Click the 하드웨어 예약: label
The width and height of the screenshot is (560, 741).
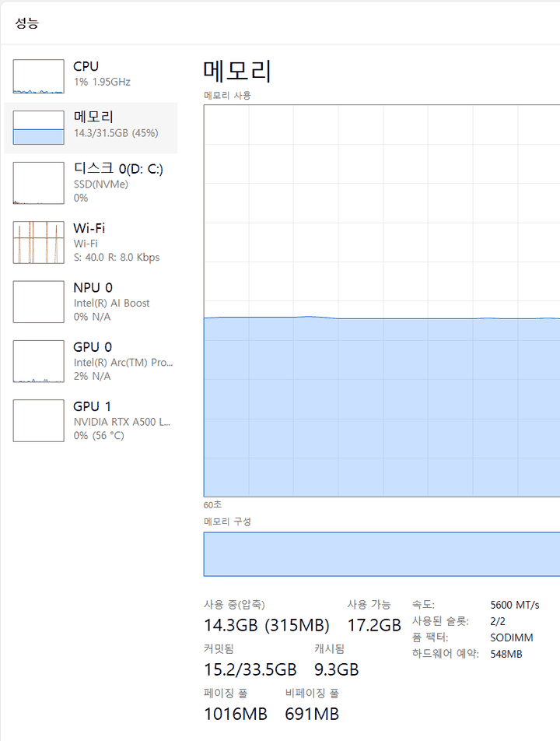[445, 654]
